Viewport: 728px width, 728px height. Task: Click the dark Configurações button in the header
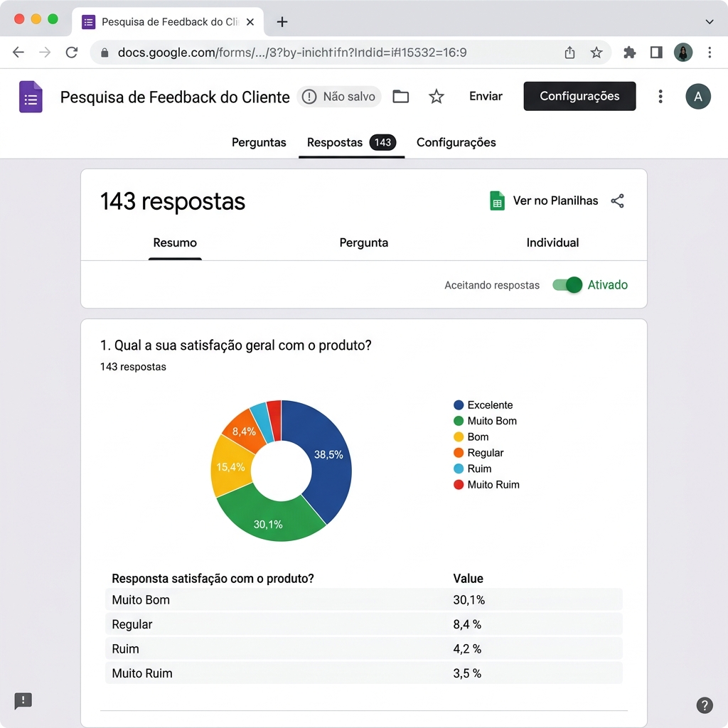(579, 96)
